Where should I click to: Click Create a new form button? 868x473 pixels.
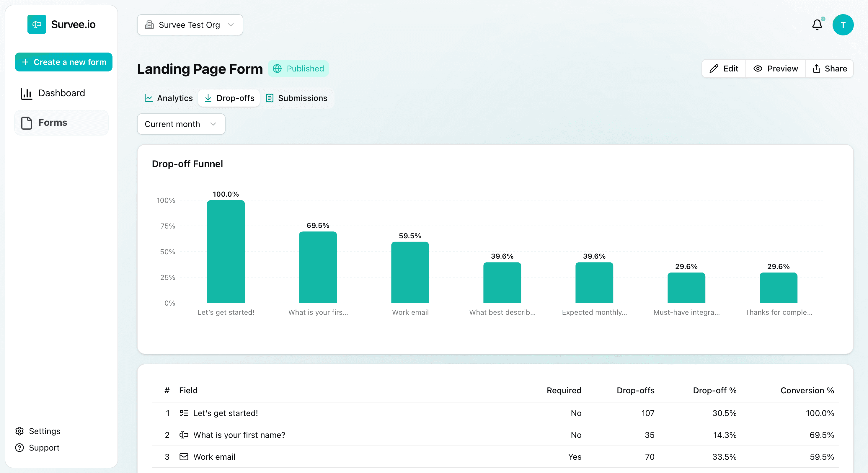coord(64,62)
